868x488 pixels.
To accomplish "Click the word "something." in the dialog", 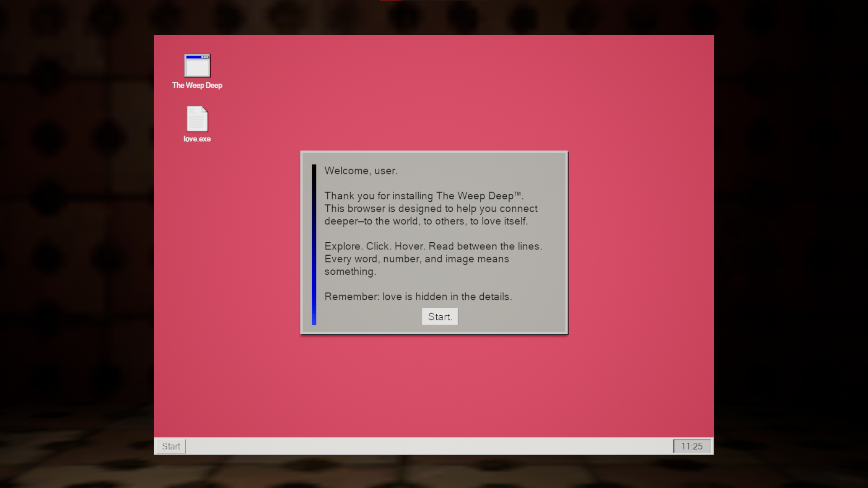I will click(x=350, y=272).
